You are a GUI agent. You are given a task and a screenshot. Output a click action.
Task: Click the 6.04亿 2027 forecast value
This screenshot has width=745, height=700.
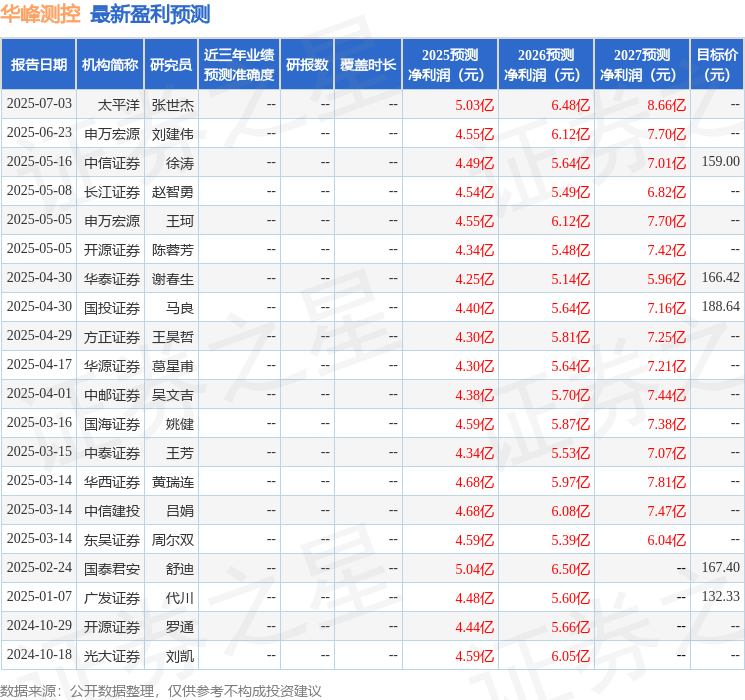coord(667,540)
